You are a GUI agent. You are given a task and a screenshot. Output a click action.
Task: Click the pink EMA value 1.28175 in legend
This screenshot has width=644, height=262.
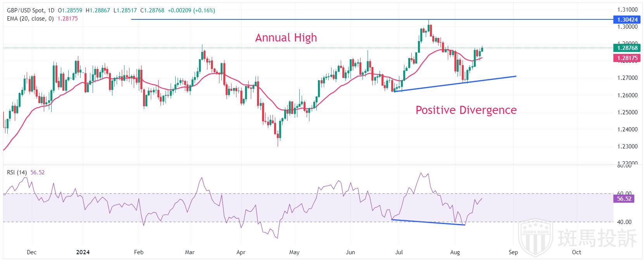pos(67,19)
